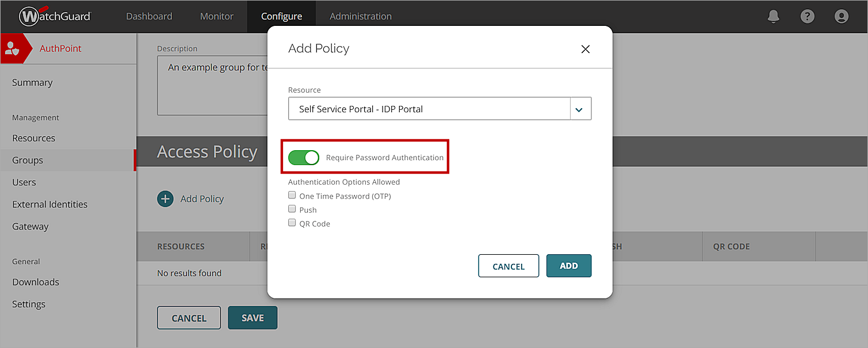Select Users in the Management sidebar
Viewport: 868px width, 348px height.
24,182
